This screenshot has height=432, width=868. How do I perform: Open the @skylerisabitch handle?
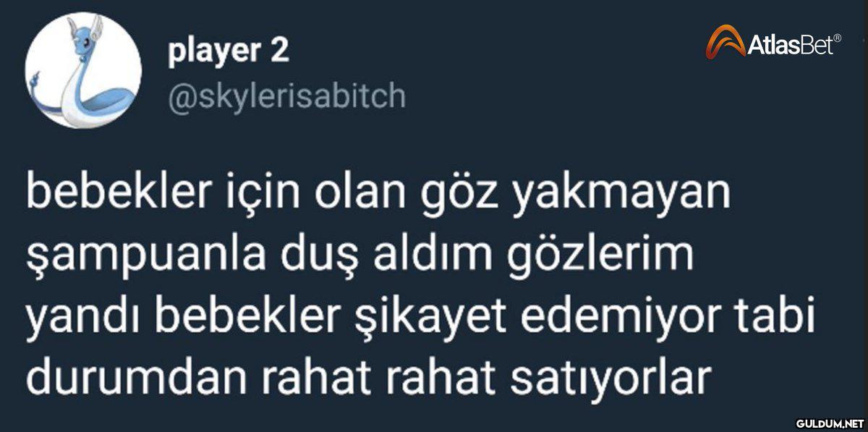286,96
